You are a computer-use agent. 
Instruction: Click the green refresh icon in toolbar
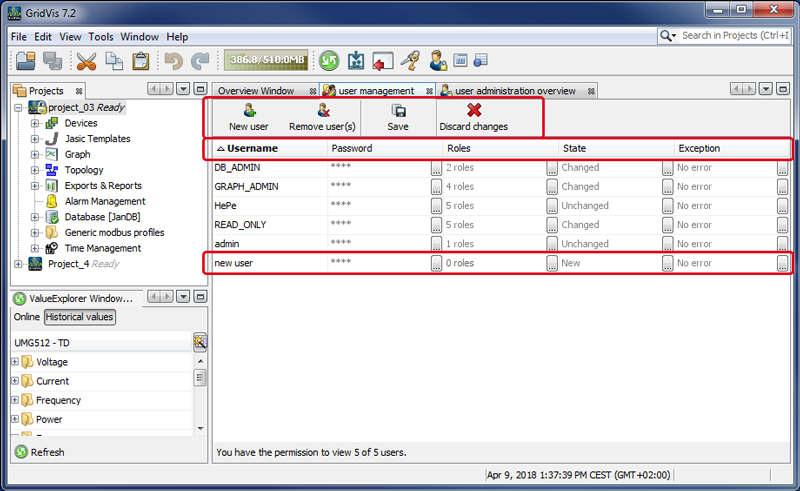tap(329, 61)
